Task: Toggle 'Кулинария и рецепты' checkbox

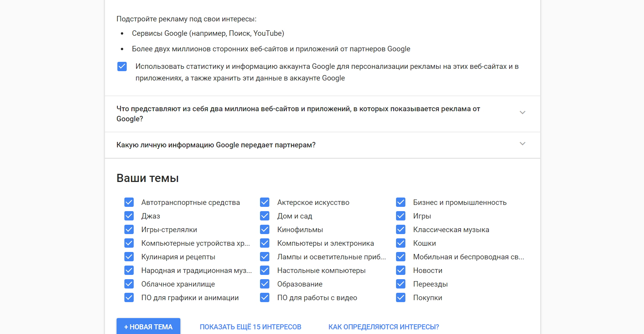Action: click(x=129, y=257)
